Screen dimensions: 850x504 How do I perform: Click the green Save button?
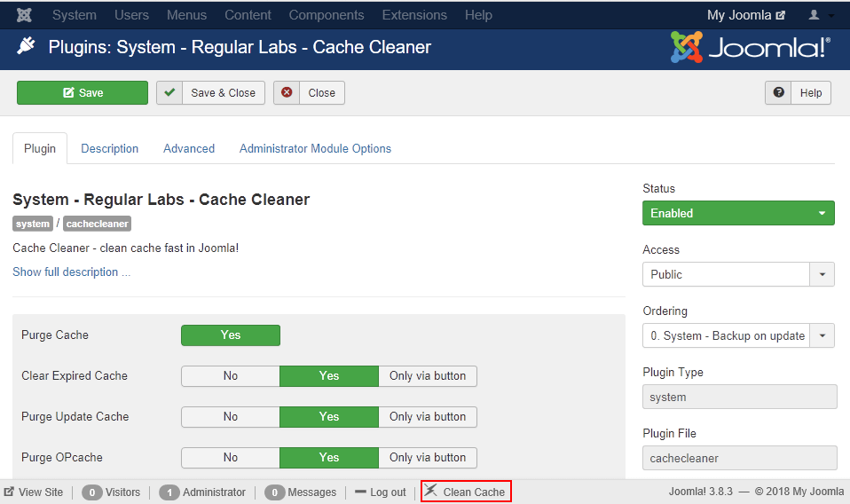83,92
